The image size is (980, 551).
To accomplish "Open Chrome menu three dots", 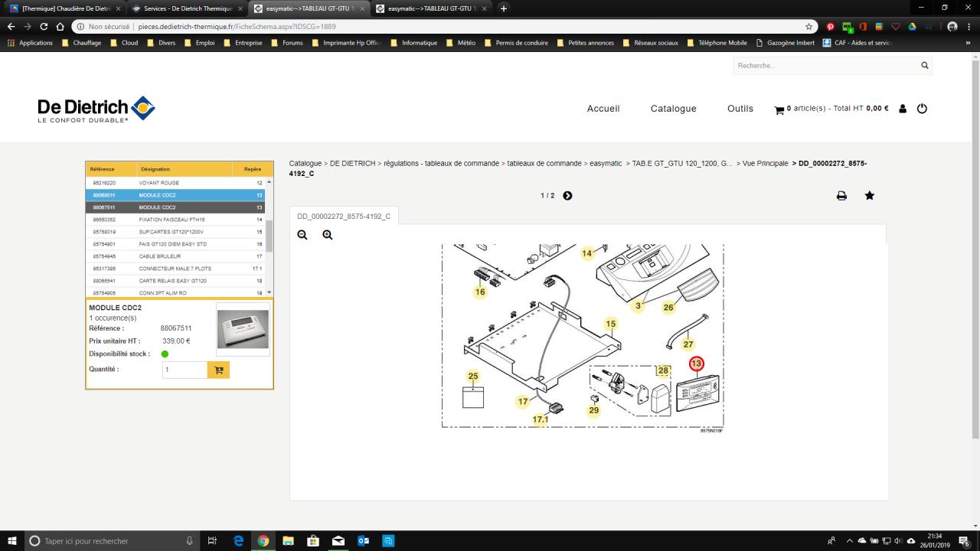I will [969, 26].
